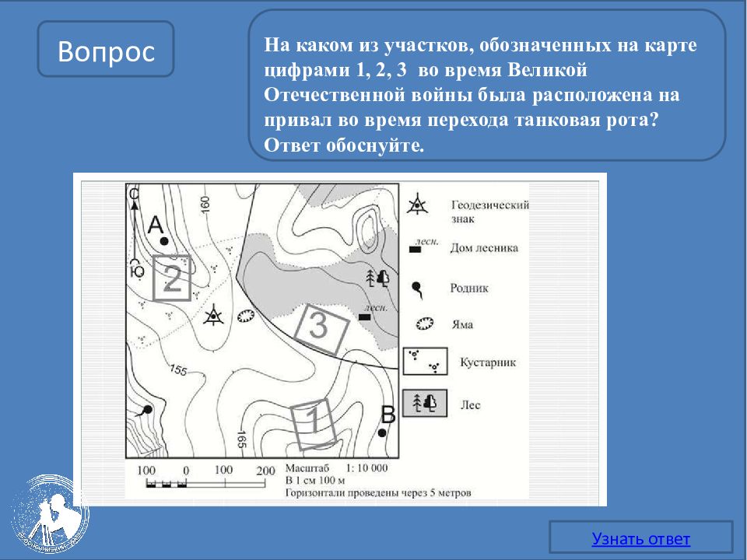Click the forest tree symbol on the map

coord(378,278)
